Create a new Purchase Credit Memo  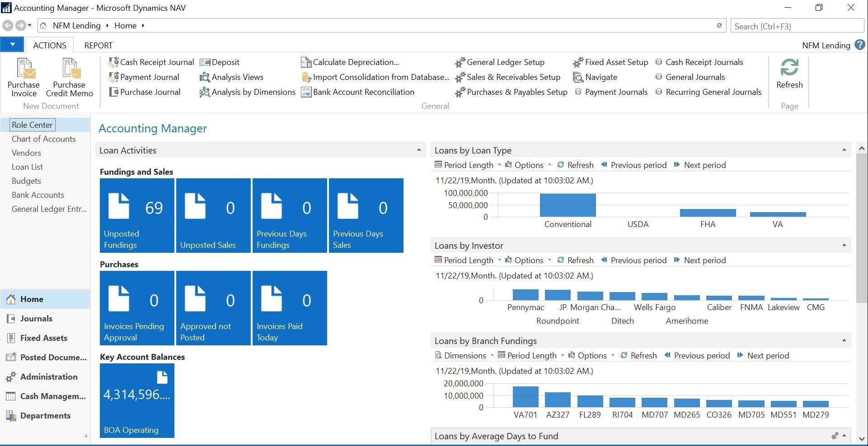point(69,78)
